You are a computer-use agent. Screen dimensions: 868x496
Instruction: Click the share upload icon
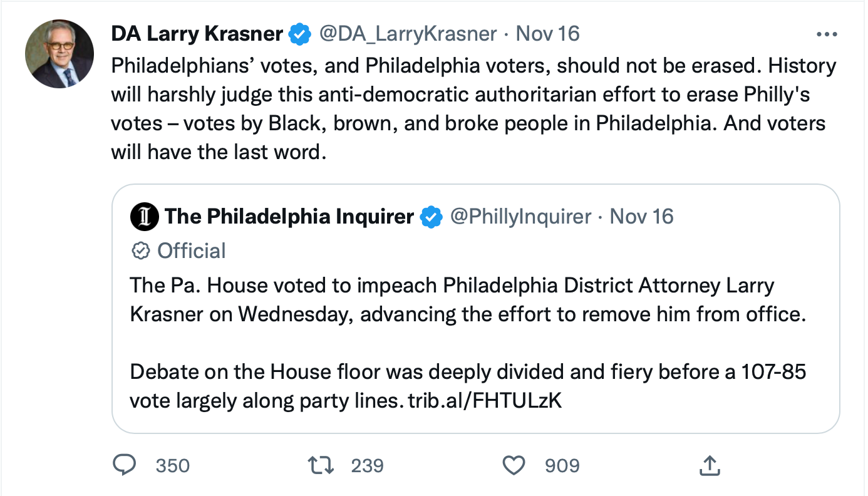[x=709, y=465]
